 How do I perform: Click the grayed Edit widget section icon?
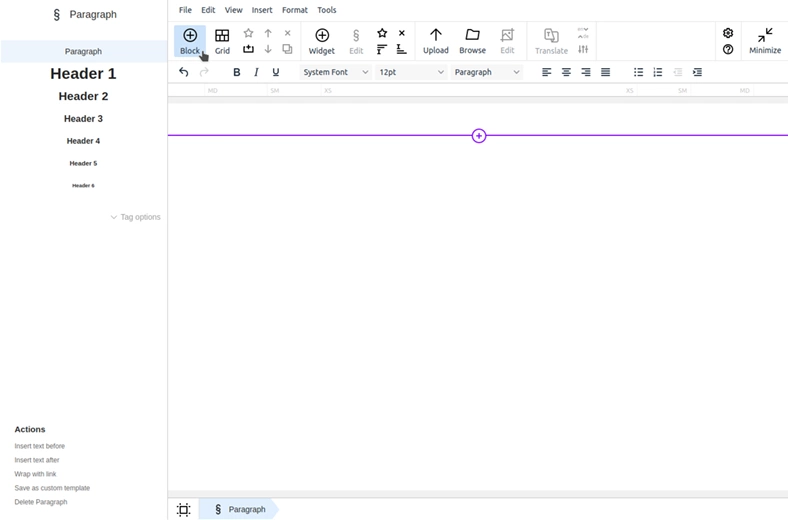point(356,41)
